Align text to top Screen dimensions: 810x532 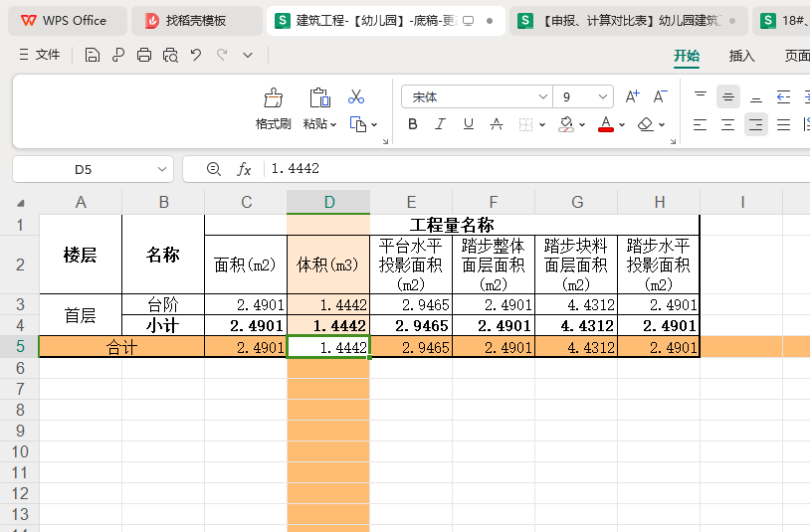pos(701,96)
